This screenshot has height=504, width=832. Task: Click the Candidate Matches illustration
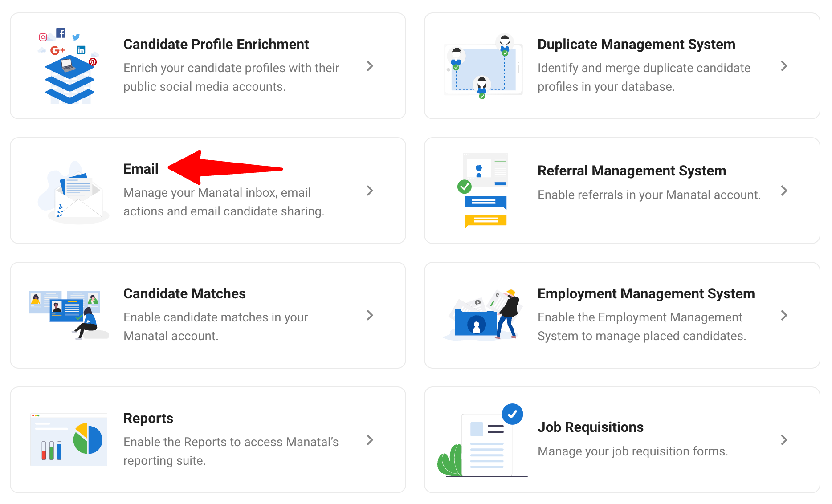coord(69,315)
